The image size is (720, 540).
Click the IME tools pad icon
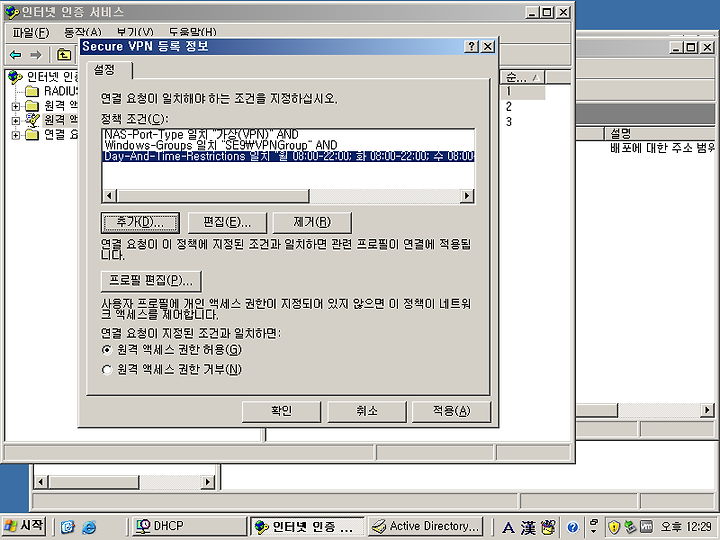coord(548,527)
